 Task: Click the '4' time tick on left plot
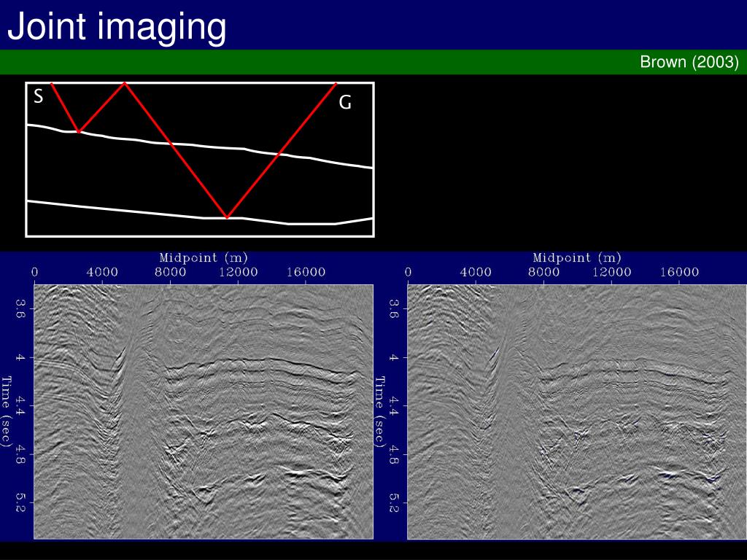(20, 357)
